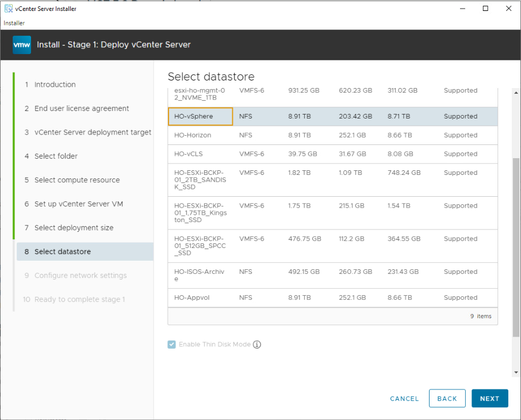Select the HO-Appvol NFS datastore
Image resolution: width=521 pixels, height=420 pixels.
[x=189, y=297]
